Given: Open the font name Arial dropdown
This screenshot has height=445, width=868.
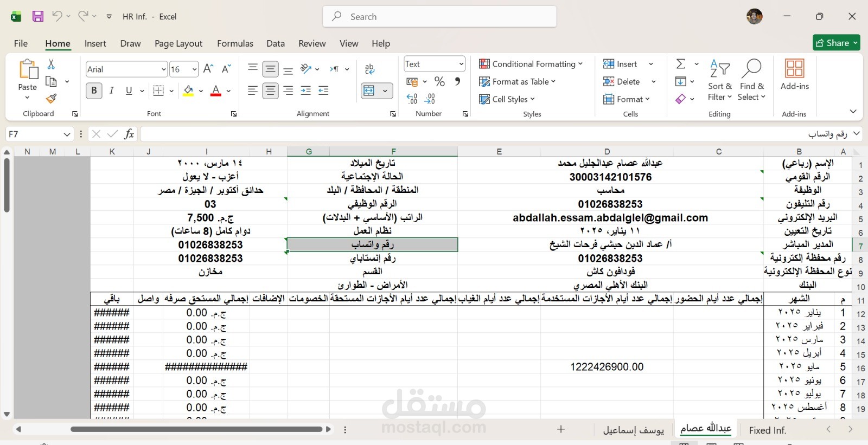Looking at the screenshot, I should click(163, 69).
